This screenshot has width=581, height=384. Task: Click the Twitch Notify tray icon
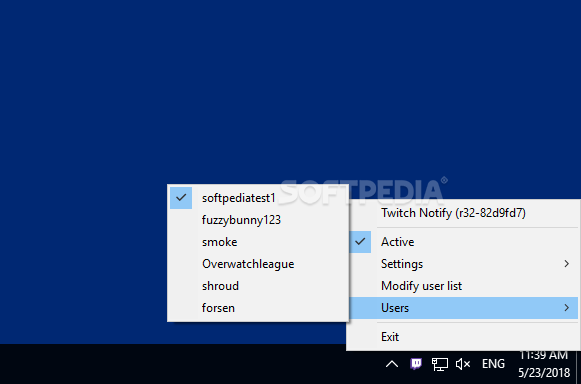click(x=416, y=364)
